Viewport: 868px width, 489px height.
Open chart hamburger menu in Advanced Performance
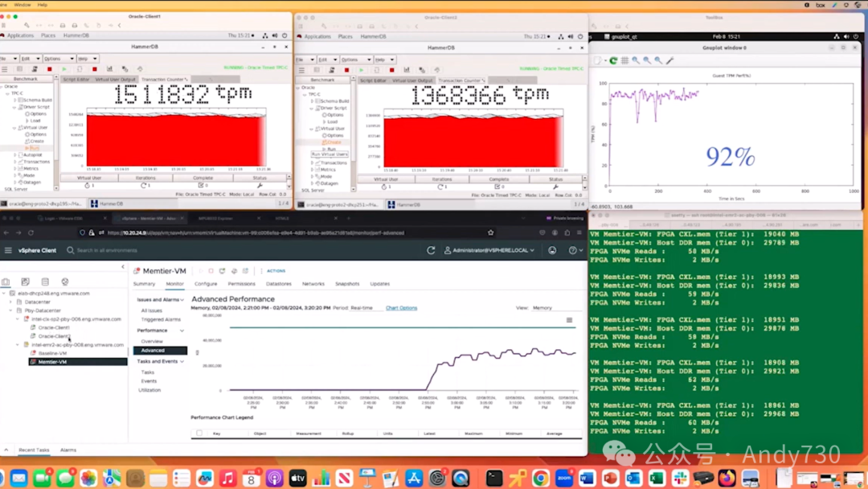[x=569, y=320]
